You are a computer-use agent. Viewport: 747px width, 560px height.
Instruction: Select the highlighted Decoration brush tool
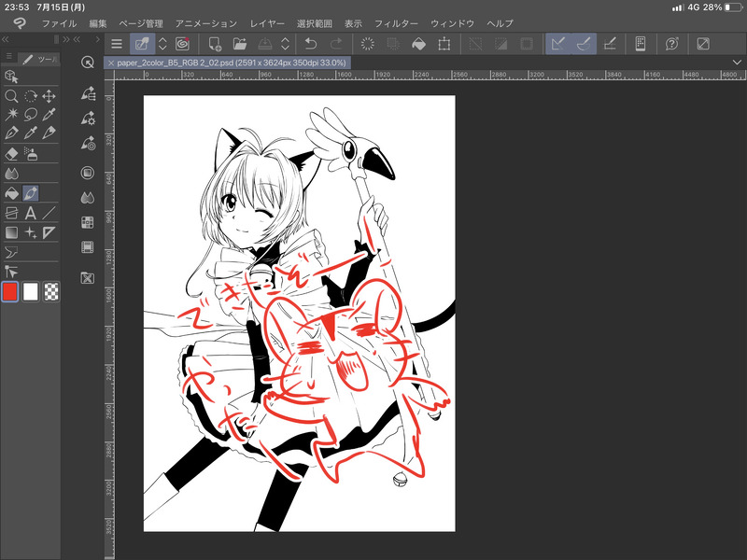[31, 193]
